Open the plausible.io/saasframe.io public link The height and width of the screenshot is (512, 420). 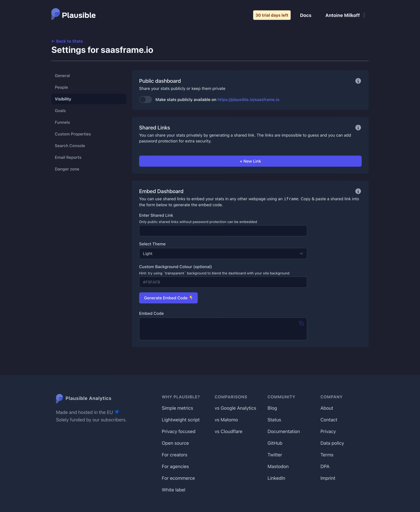tap(248, 100)
